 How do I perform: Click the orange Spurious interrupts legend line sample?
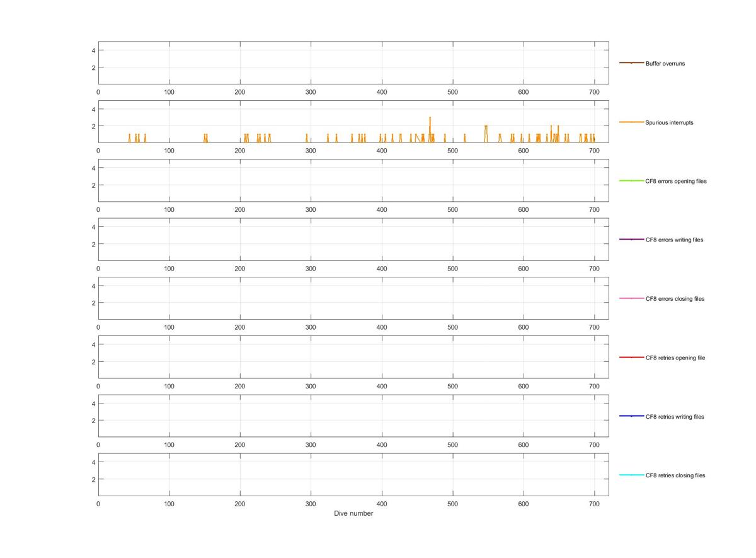pos(631,122)
